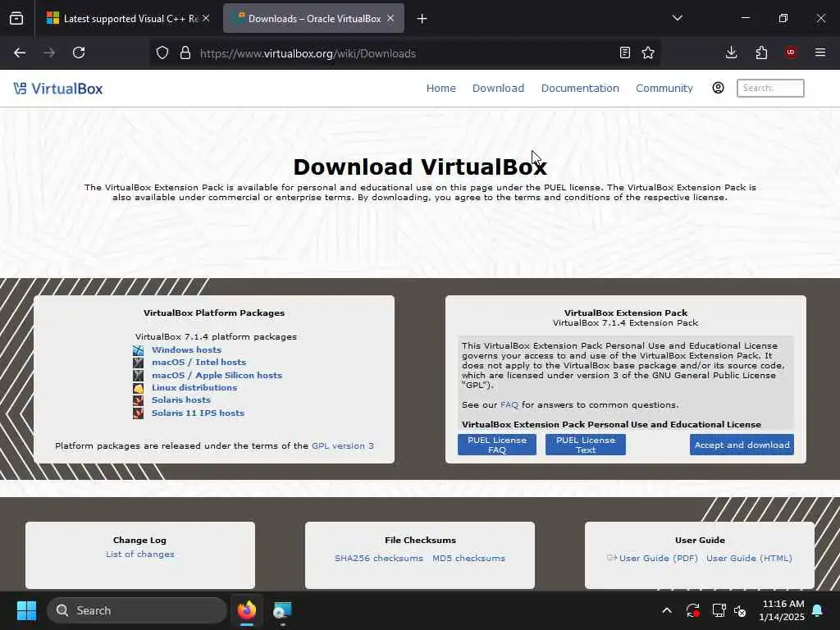Image resolution: width=840 pixels, height=630 pixels.
Task: Click the macOS Apple Silicon hosts icon
Action: point(138,376)
